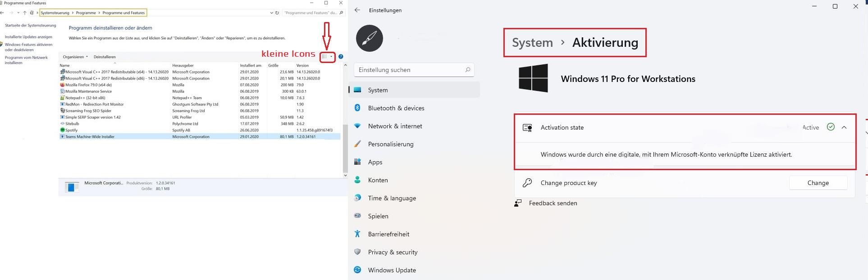Viewport: 868px width, 280px height.
Task: Open Programm vom Netzwerk installieren link
Action: pos(26,60)
